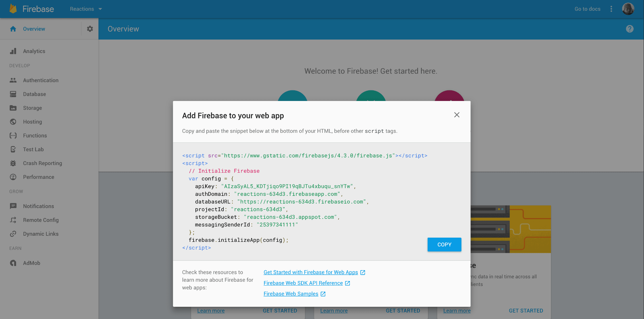Click the Analytics bar chart icon
Image resolution: width=644 pixels, height=319 pixels.
(13, 51)
